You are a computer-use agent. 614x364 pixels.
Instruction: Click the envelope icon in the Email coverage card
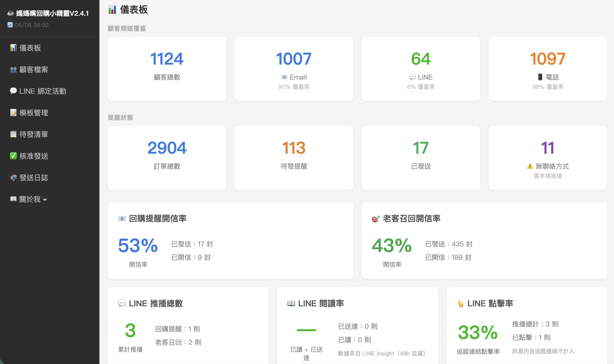pyautogui.click(x=284, y=77)
